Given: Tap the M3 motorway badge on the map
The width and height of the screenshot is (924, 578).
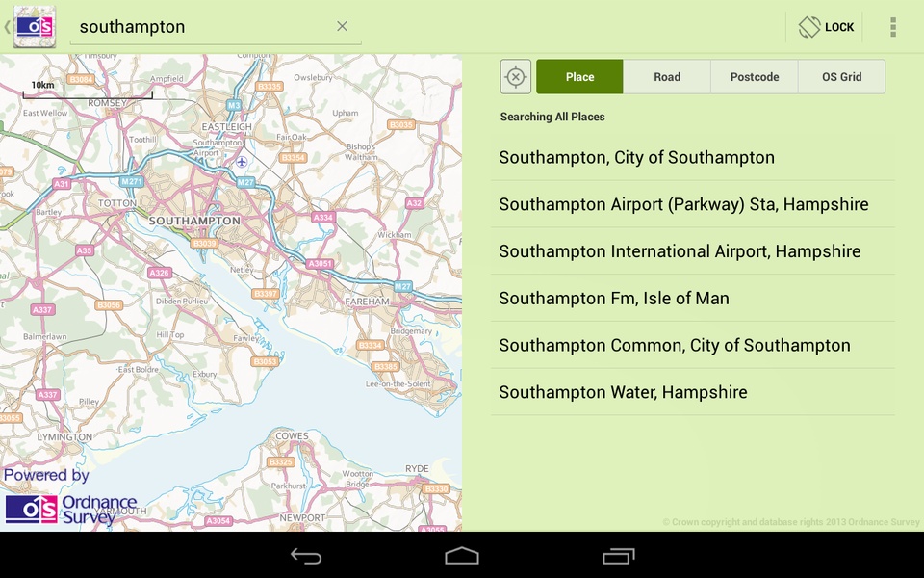Looking at the screenshot, I should (234, 106).
